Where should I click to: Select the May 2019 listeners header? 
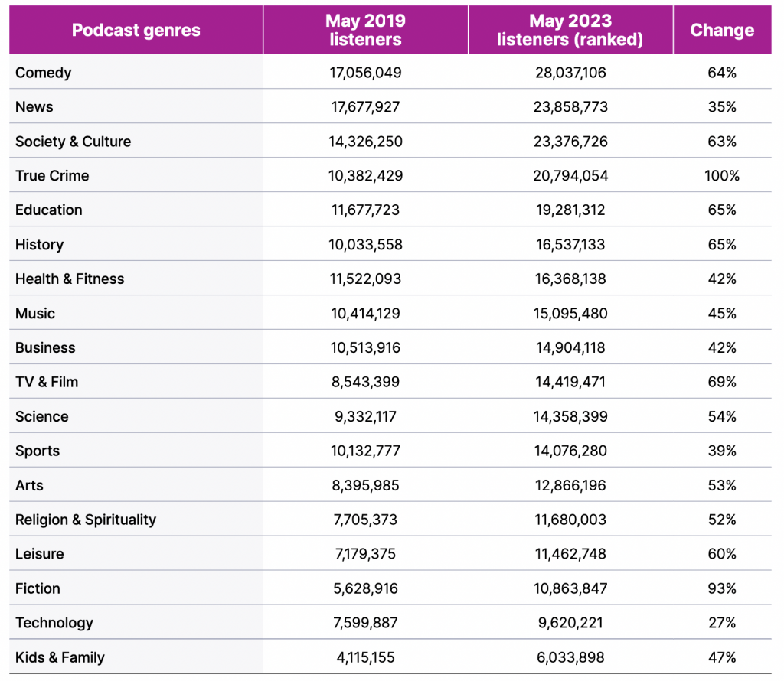tap(365, 30)
